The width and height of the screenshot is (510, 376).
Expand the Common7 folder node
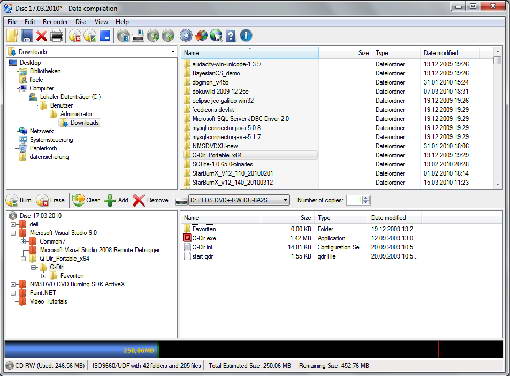pos(24,241)
